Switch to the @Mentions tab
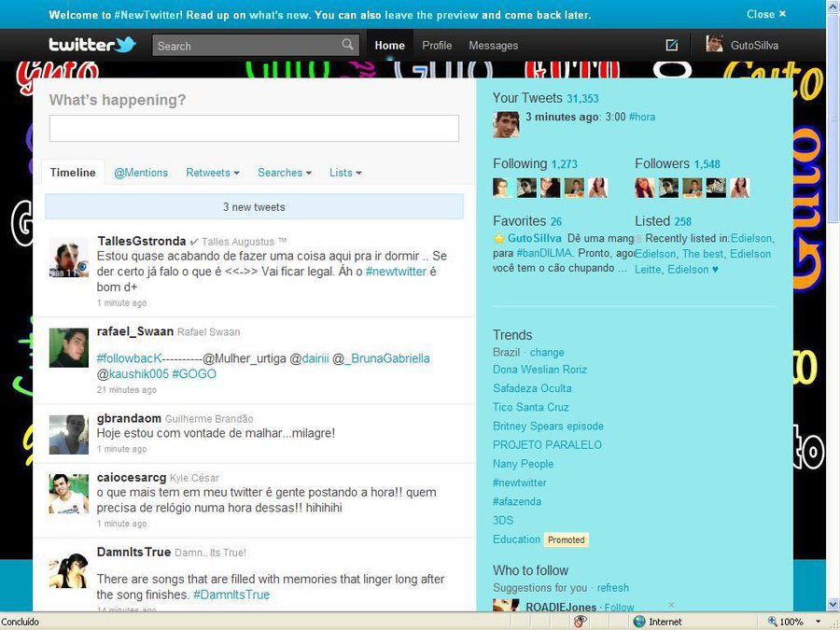This screenshot has height=630, width=840. [141, 173]
